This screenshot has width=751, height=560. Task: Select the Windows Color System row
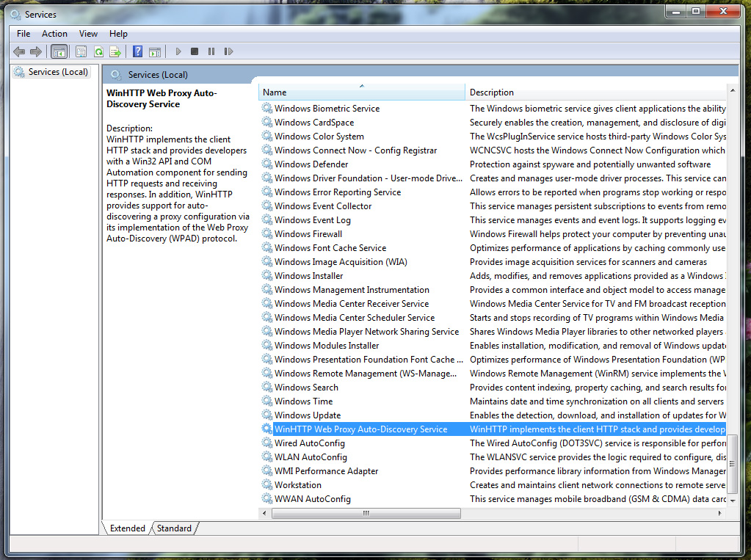[x=493, y=136]
